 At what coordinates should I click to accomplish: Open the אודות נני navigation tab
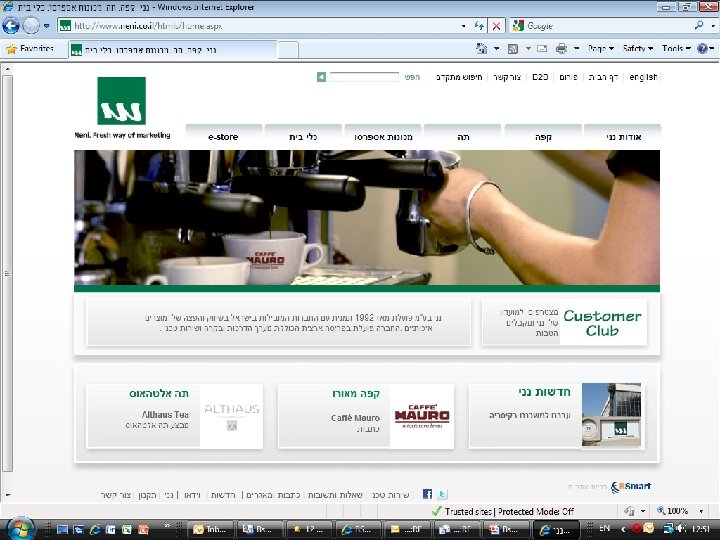pos(623,136)
